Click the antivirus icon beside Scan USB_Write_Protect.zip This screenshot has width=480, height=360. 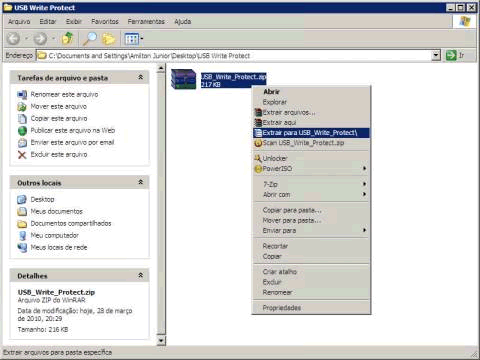tap(258, 143)
